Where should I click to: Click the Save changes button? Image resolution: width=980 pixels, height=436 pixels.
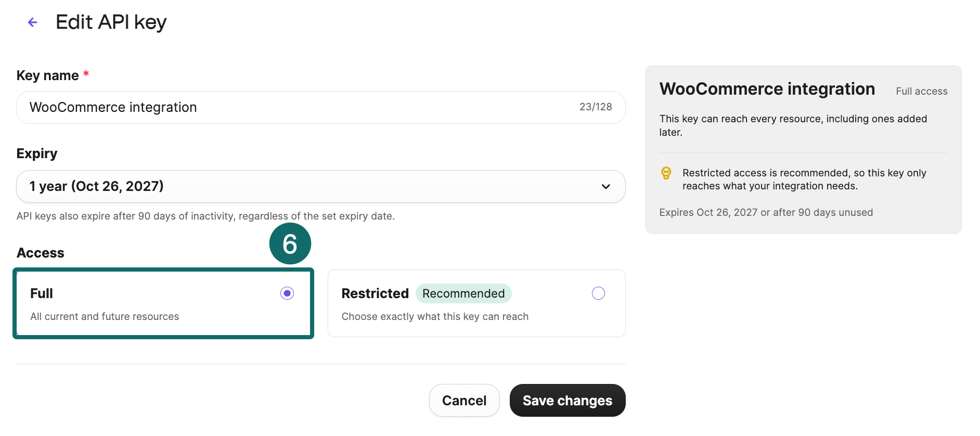tap(568, 401)
